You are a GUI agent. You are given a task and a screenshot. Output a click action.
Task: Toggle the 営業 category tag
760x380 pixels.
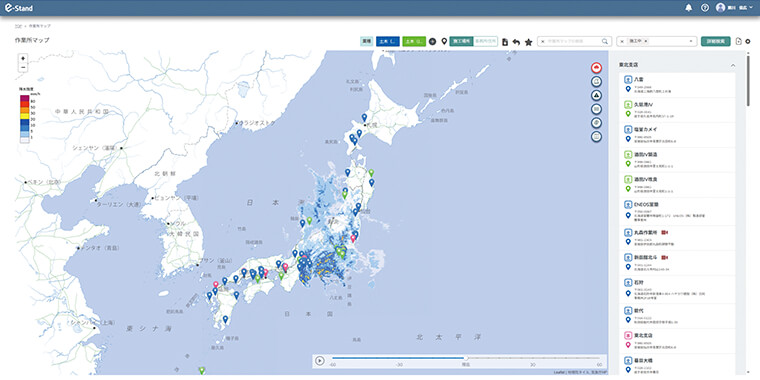[x=366, y=42]
